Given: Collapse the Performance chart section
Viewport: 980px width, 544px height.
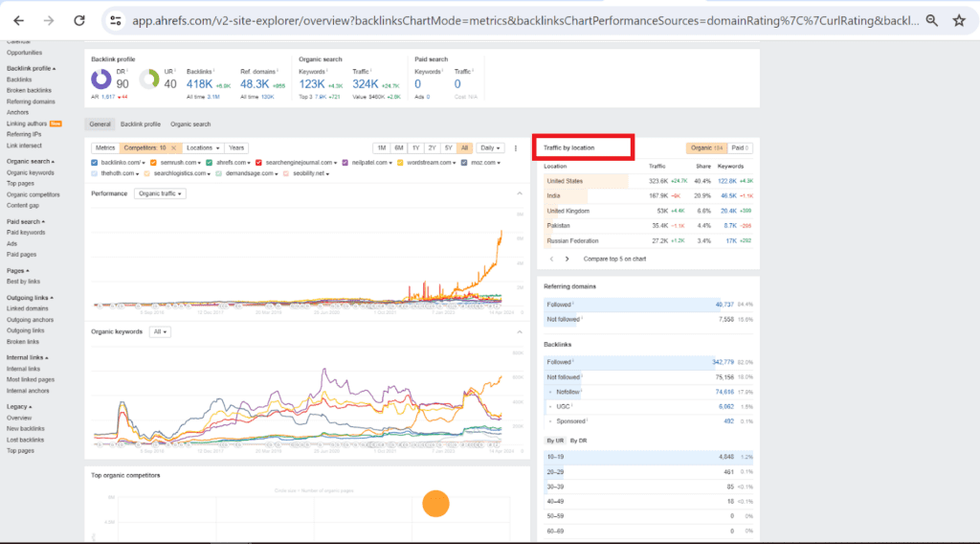Looking at the screenshot, I should [x=520, y=193].
